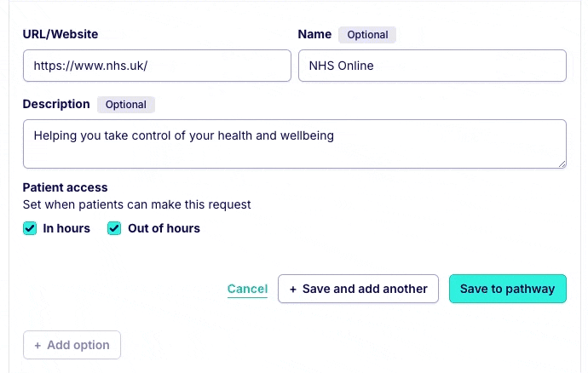Focus the URL/Website field with nhs.uk address
The height and width of the screenshot is (373, 588).
coord(157,66)
